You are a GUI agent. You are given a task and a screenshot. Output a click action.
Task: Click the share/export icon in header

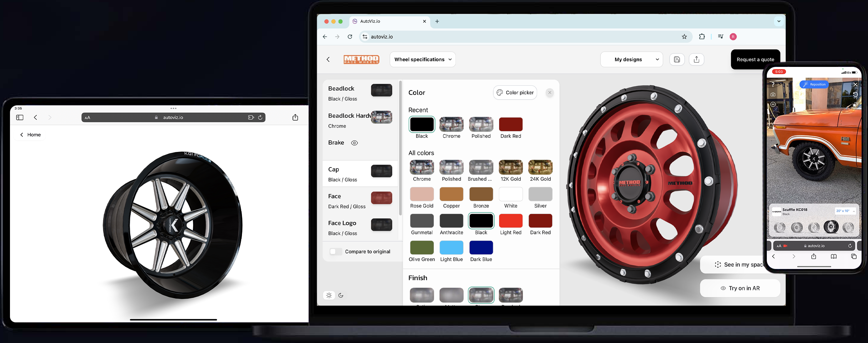click(696, 59)
